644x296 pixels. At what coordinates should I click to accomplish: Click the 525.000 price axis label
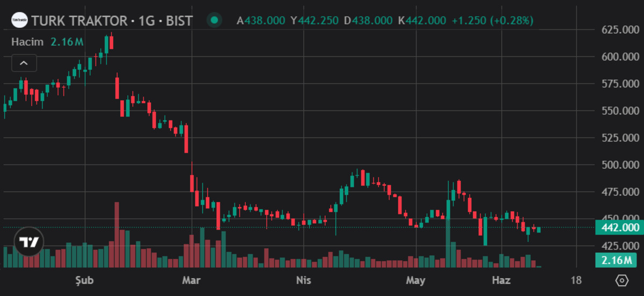point(620,138)
